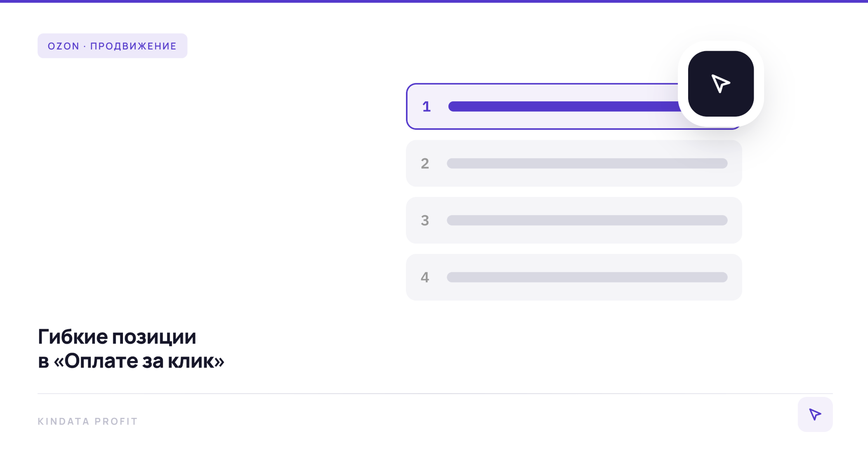Click the small purple cursor icon bottom-right
Image resolution: width=868 pixels, height=455 pixels.
815,414
